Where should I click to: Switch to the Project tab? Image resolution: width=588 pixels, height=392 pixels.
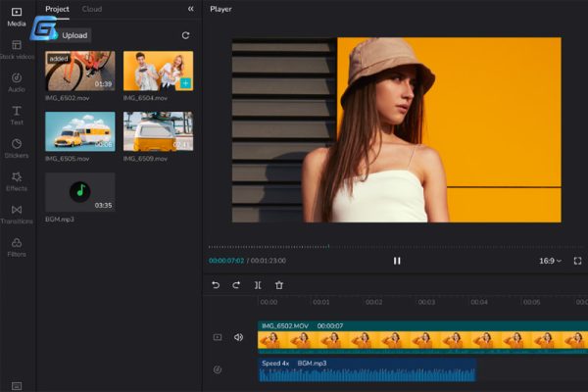[x=57, y=9]
